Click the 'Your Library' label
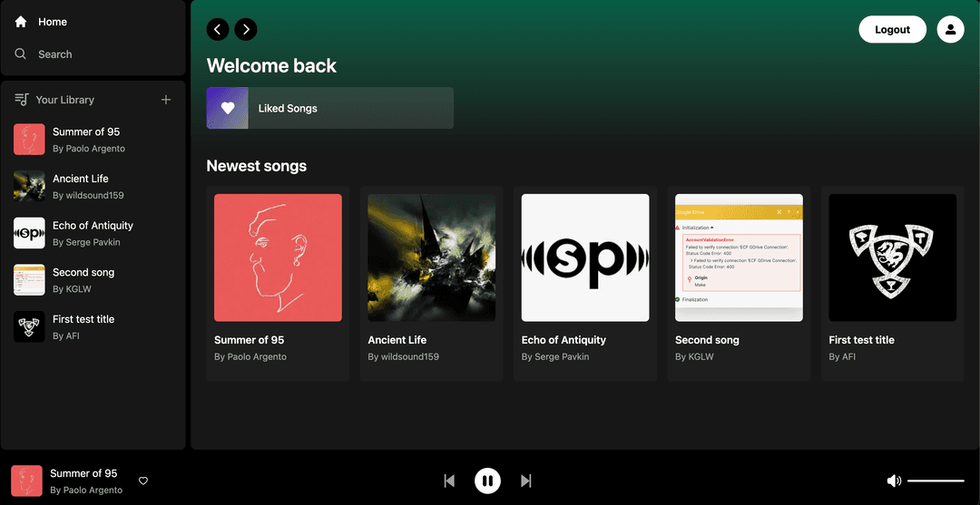 click(x=65, y=100)
